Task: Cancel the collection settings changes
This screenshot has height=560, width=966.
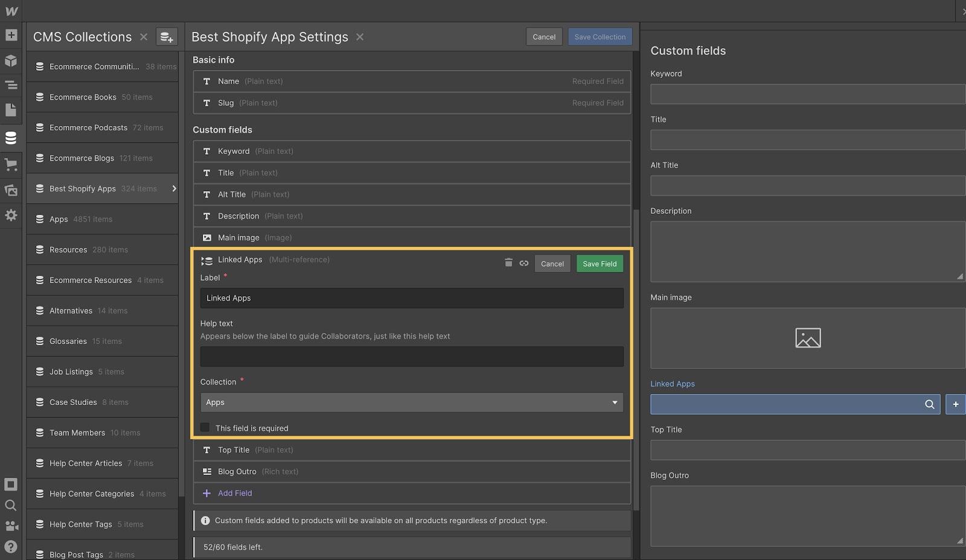Action: click(x=544, y=37)
